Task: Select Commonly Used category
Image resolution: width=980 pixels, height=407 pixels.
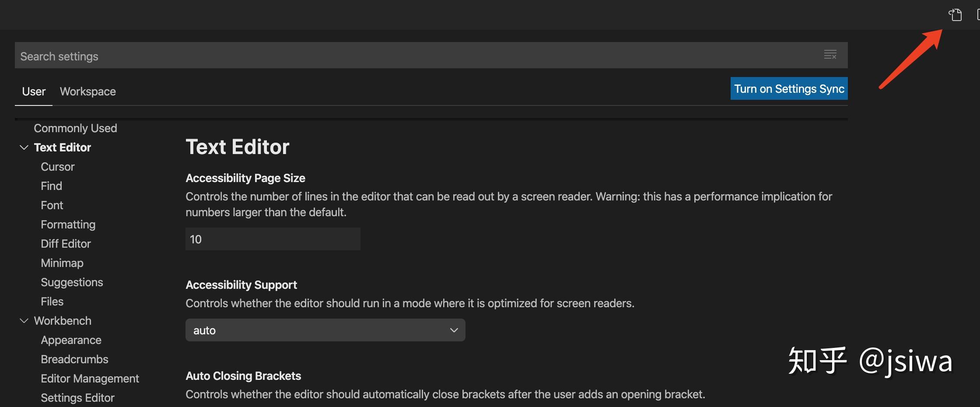Action: 75,128
